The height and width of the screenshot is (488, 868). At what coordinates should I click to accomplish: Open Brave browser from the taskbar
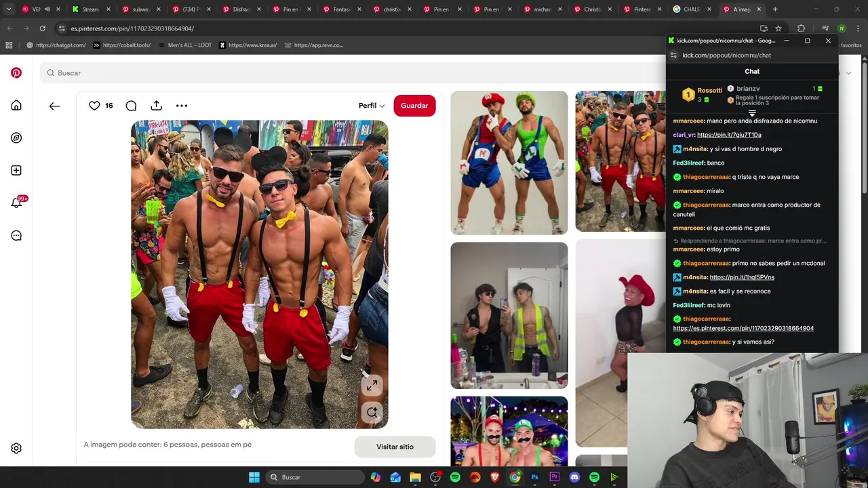[x=495, y=477]
